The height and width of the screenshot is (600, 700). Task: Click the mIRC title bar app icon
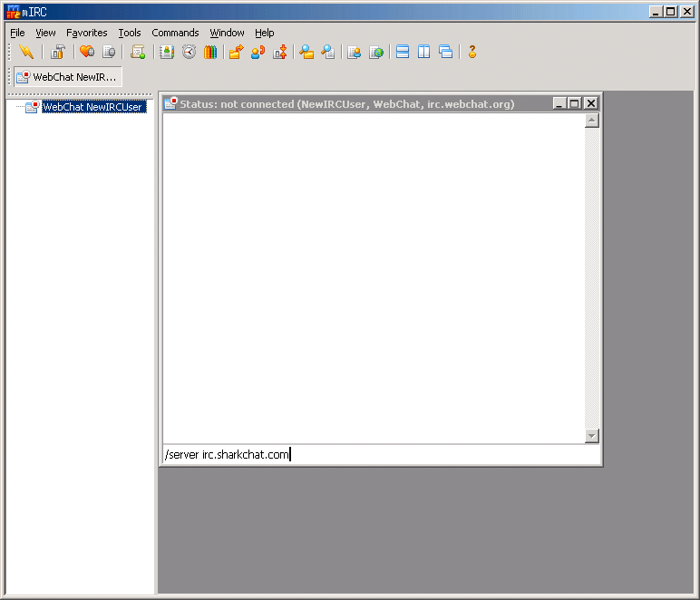pos(14,12)
